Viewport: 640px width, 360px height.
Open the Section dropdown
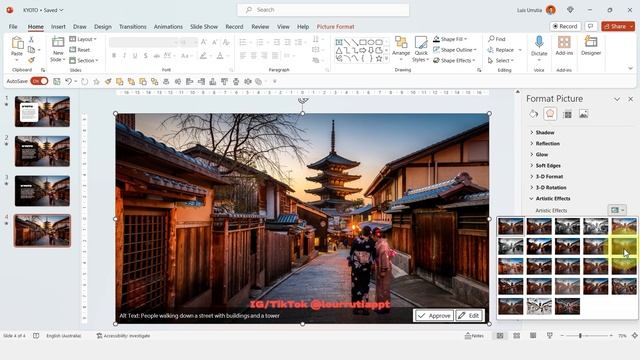(84, 60)
